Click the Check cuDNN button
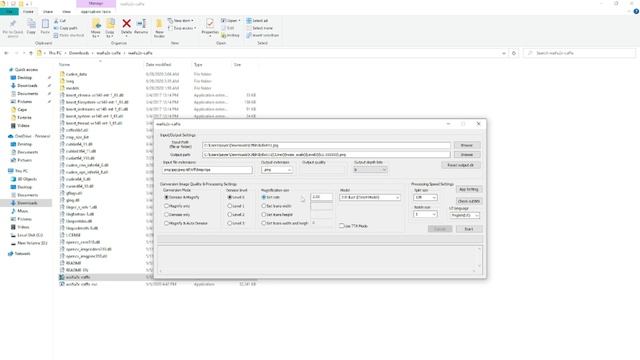 [x=469, y=201]
